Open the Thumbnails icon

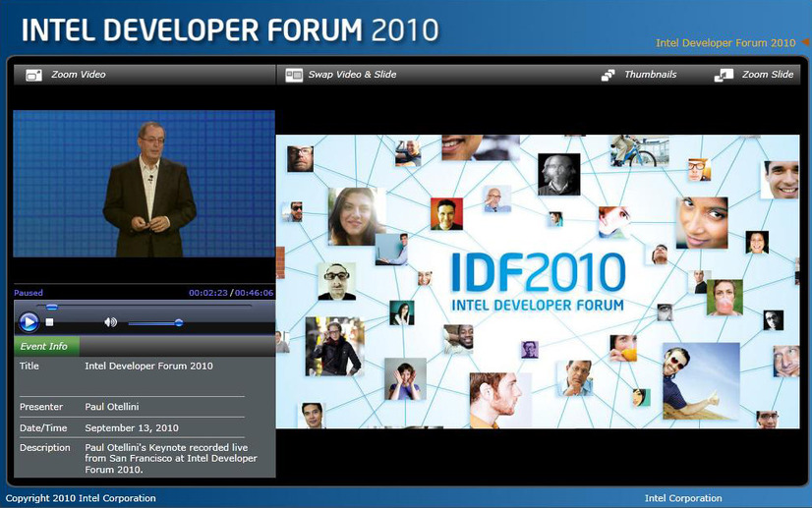[x=608, y=75]
